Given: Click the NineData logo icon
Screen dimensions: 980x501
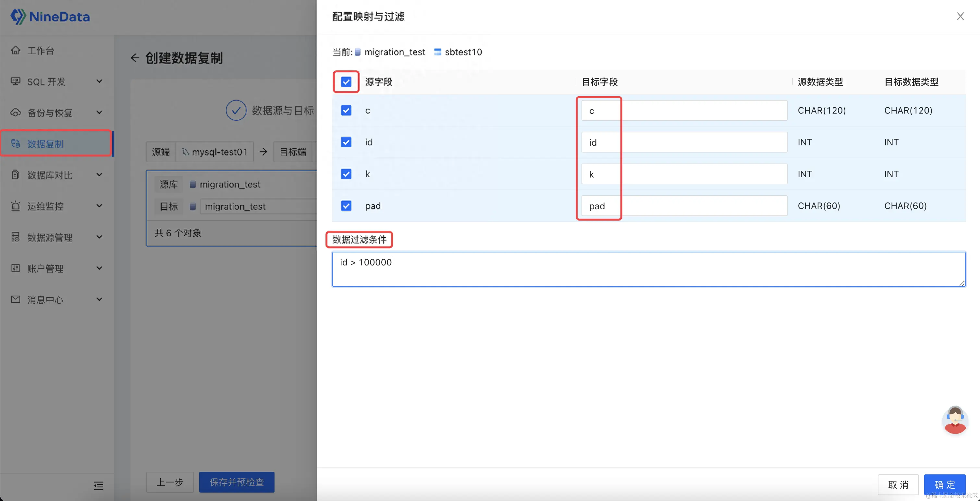Looking at the screenshot, I should tap(18, 16).
